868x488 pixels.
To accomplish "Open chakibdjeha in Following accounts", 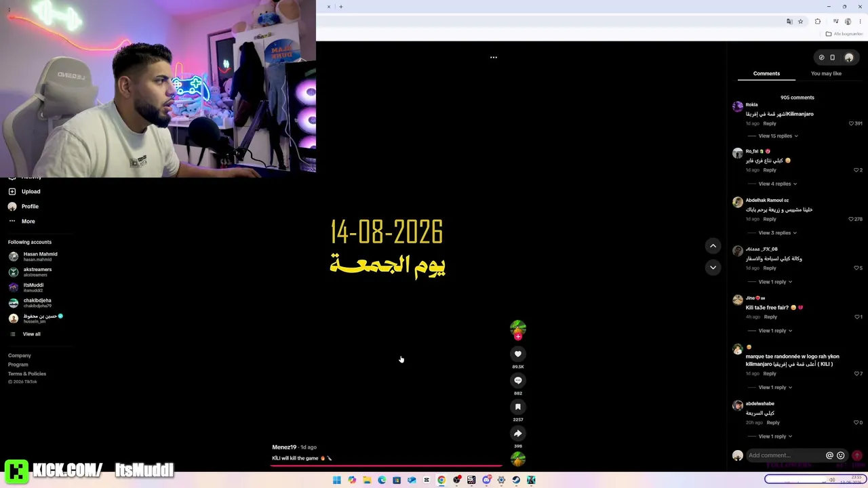I will coord(30,303).
